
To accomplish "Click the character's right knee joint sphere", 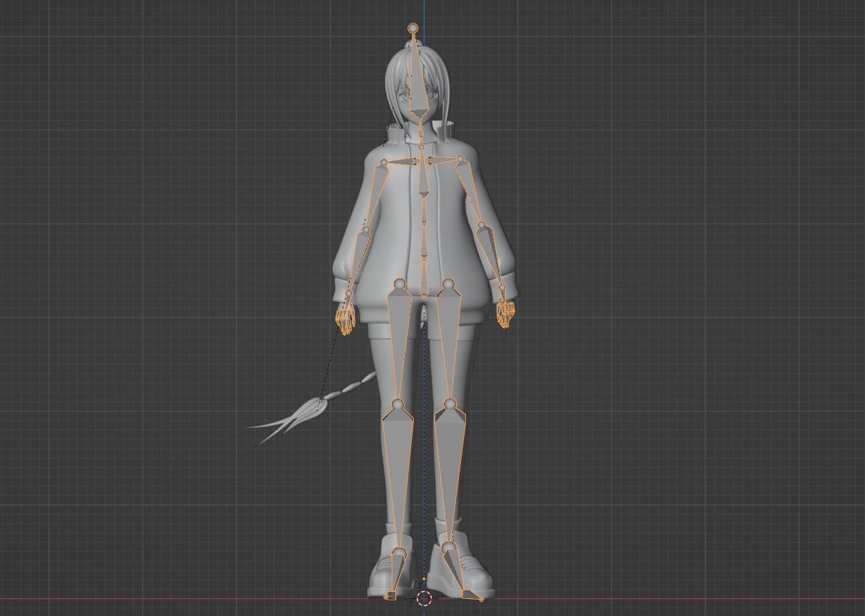I will (x=398, y=405).
